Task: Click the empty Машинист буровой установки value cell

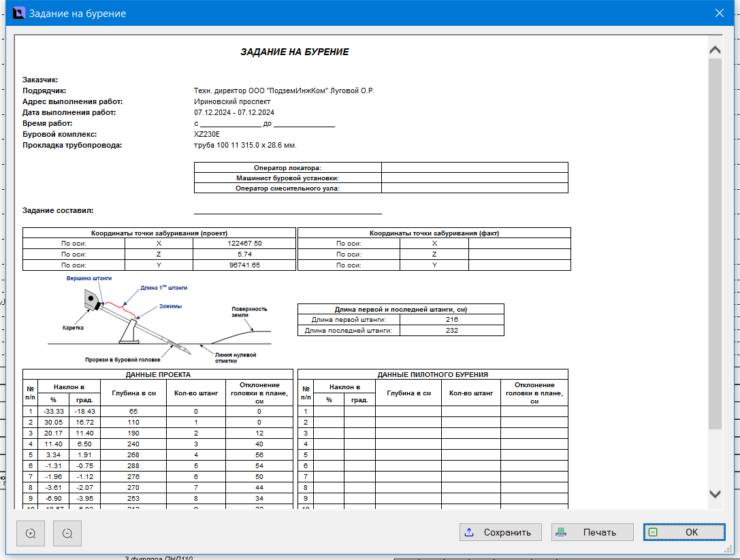Action: pyautogui.click(x=474, y=178)
